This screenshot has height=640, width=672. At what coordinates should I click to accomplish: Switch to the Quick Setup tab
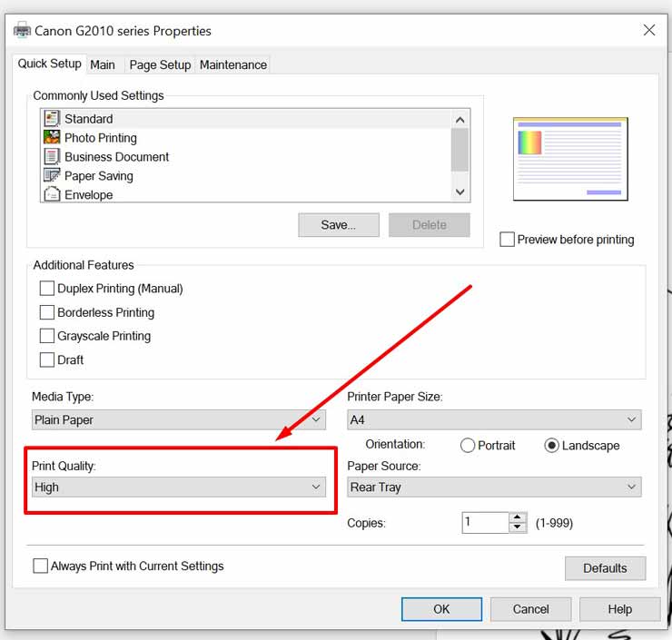point(49,64)
